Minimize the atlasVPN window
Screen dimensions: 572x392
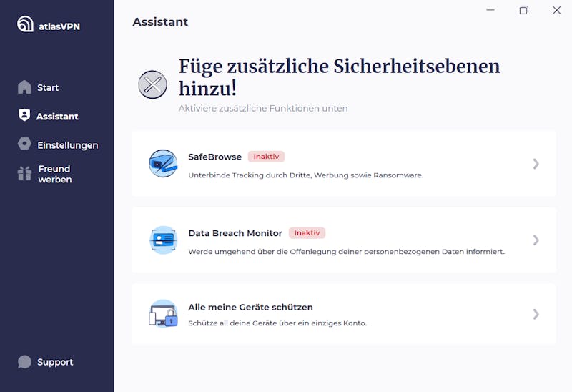click(490, 10)
